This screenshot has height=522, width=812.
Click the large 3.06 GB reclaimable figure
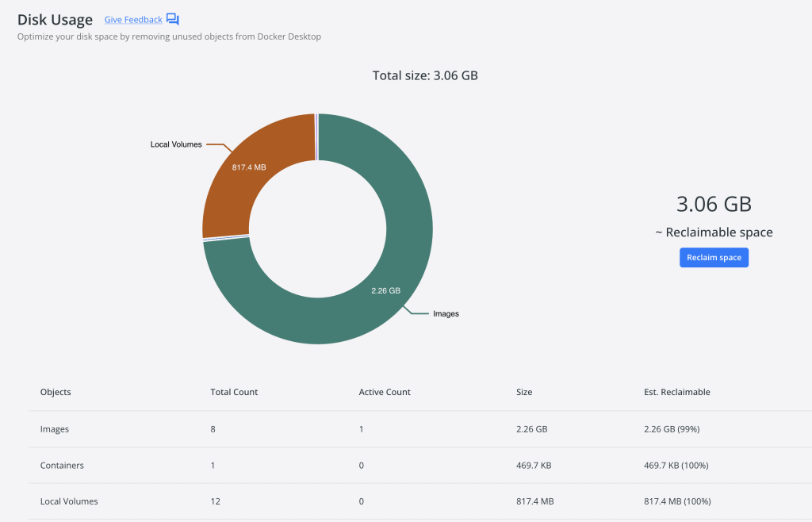coord(714,204)
